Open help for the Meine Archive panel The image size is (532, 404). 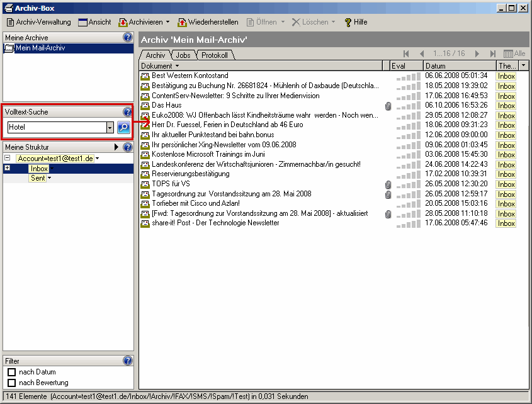[x=128, y=38]
